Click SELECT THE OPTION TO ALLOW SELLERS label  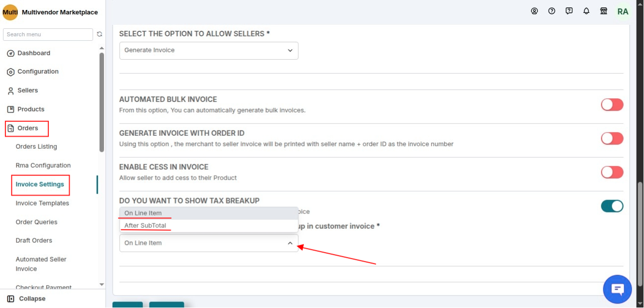point(195,34)
